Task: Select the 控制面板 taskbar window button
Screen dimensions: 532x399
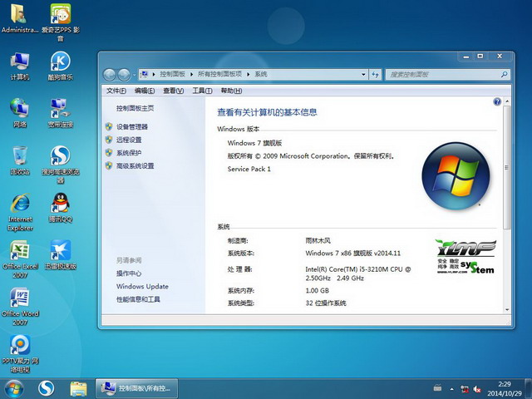Action: coord(136,389)
